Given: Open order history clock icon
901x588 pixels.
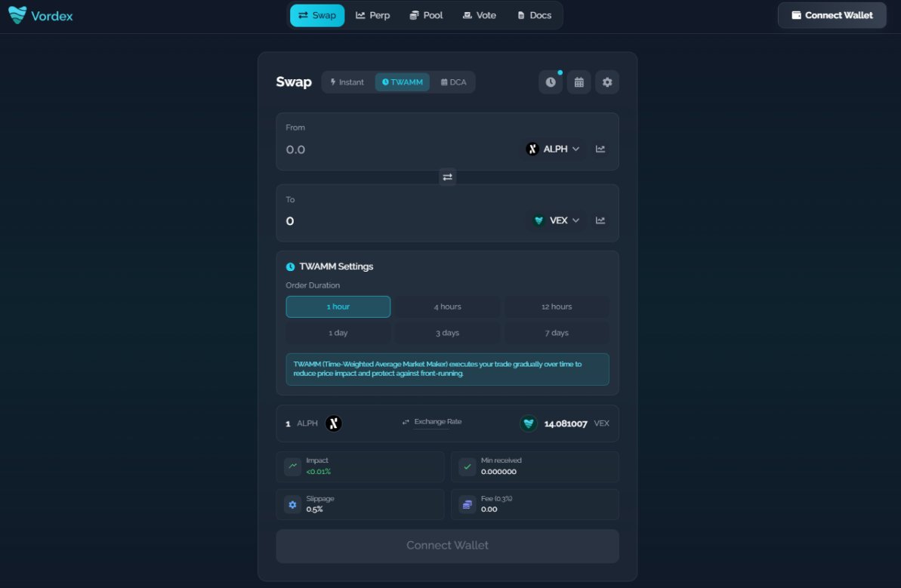Looking at the screenshot, I should coord(551,82).
